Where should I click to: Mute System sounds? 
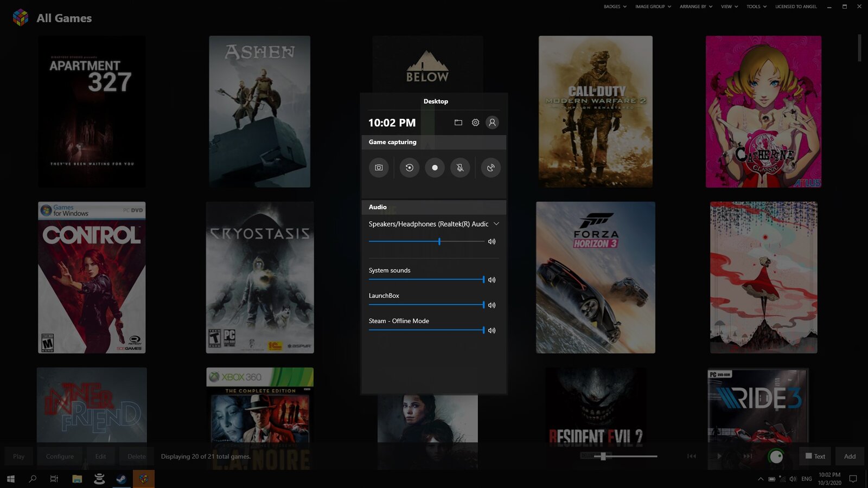492,280
